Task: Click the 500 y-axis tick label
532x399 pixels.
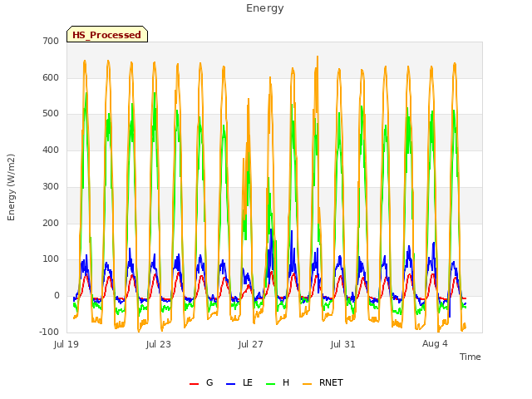Action: (51, 114)
